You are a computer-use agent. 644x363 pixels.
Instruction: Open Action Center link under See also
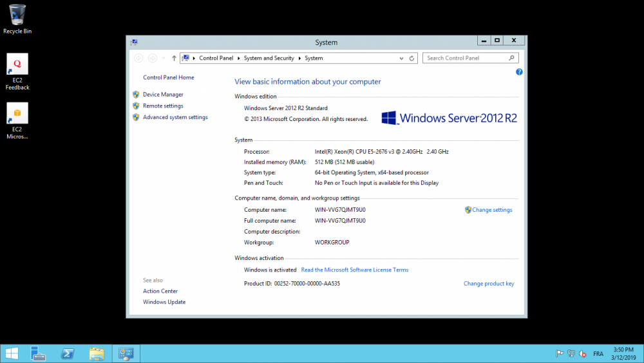pos(160,291)
